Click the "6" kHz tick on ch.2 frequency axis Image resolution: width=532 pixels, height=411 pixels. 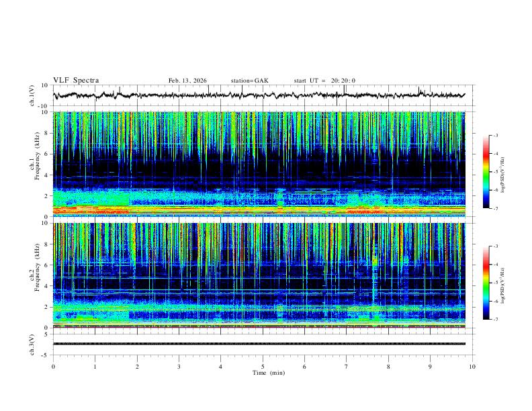click(47, 265)
